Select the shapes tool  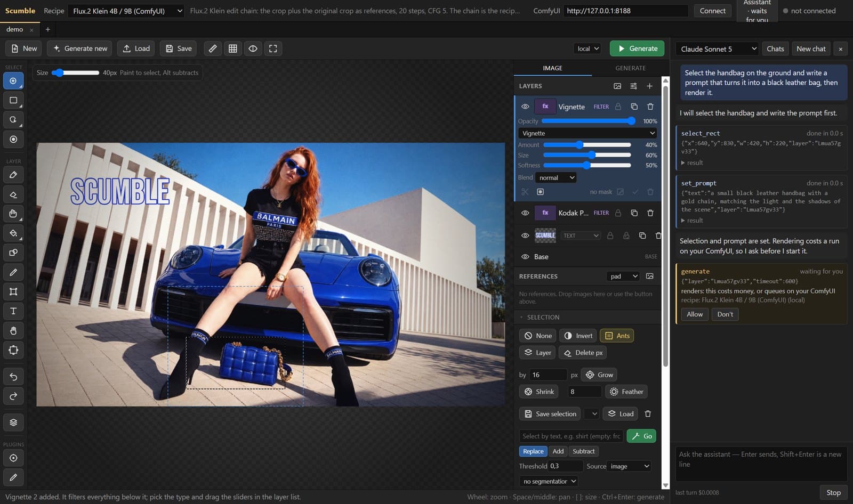coord(13,253)
